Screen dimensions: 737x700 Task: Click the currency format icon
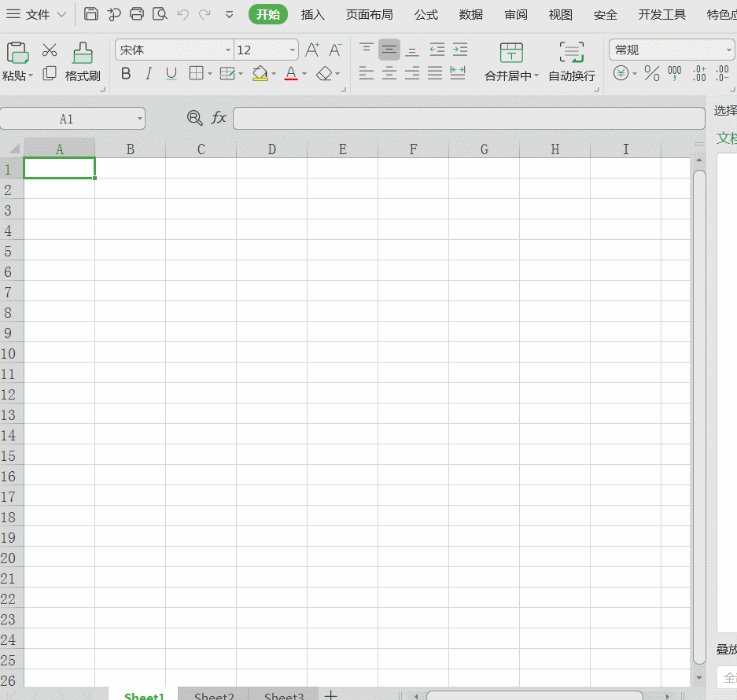621,73
